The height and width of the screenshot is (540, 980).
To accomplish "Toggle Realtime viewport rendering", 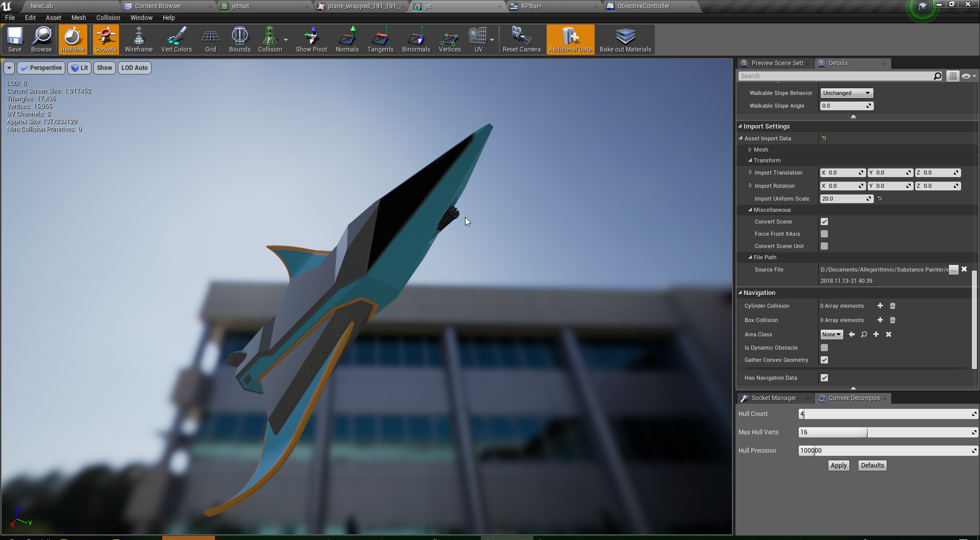I will coord(72,40).
